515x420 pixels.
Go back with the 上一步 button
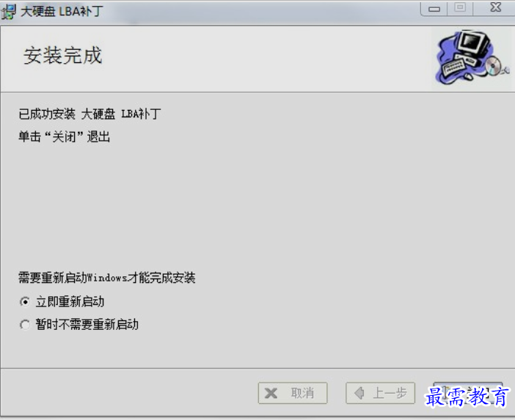[x=380, y=393]
